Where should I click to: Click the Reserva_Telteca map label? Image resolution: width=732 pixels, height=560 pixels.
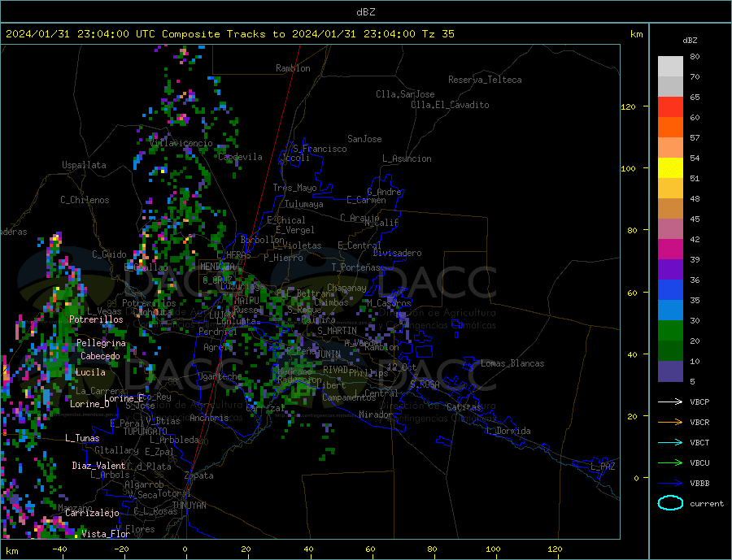point(485,80)
